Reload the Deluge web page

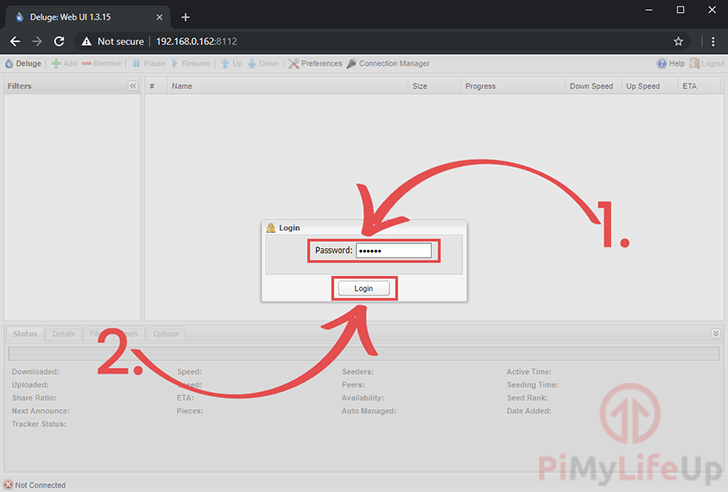pos(59,42)
